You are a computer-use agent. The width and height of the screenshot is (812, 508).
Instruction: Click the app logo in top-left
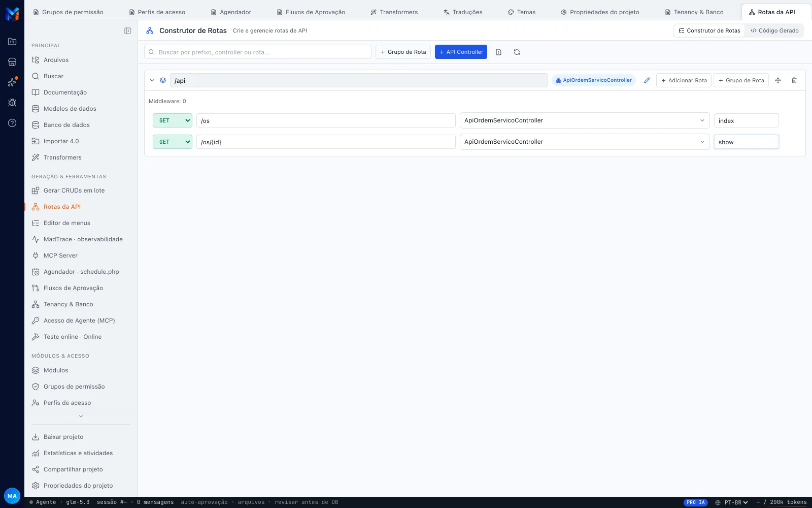click(x=12, y=14)
